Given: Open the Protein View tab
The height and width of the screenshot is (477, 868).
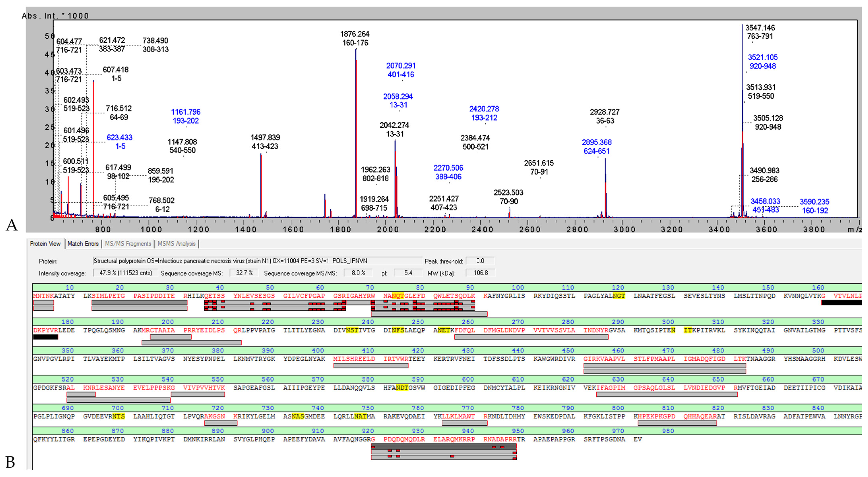Looking at the screenshot, I should [45, 244].
